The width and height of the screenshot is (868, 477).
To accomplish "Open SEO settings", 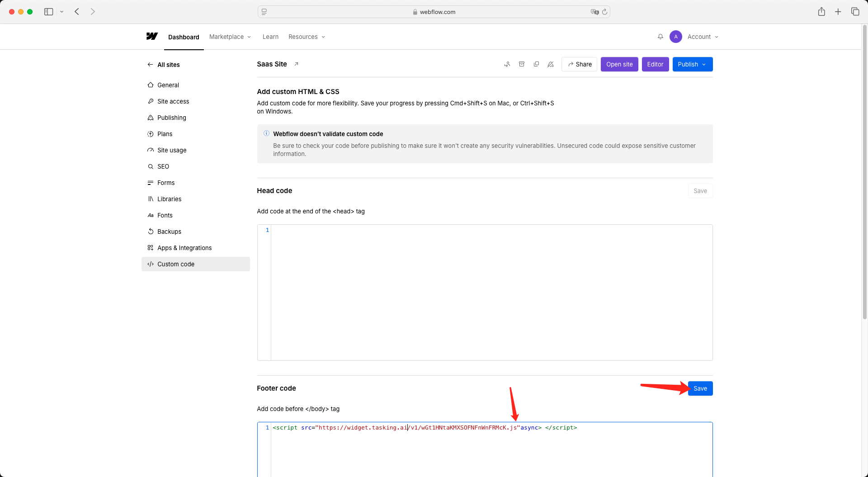I will pyautogui.click(x=195, y=166).
